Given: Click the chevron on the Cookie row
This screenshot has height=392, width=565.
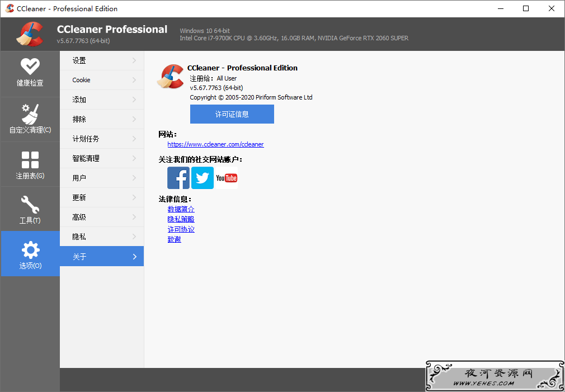Looking at the screenshot, I should point(134,80).
